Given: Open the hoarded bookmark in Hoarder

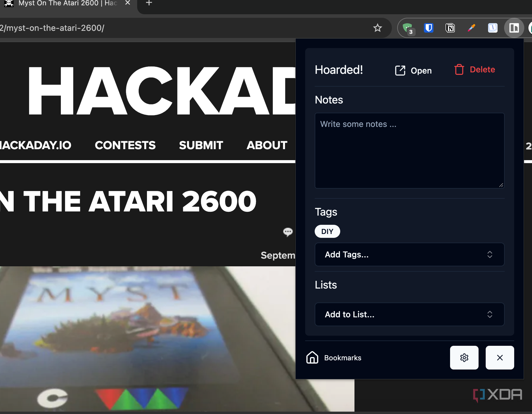Looking at the screenshot, I should tap(413, 71).
